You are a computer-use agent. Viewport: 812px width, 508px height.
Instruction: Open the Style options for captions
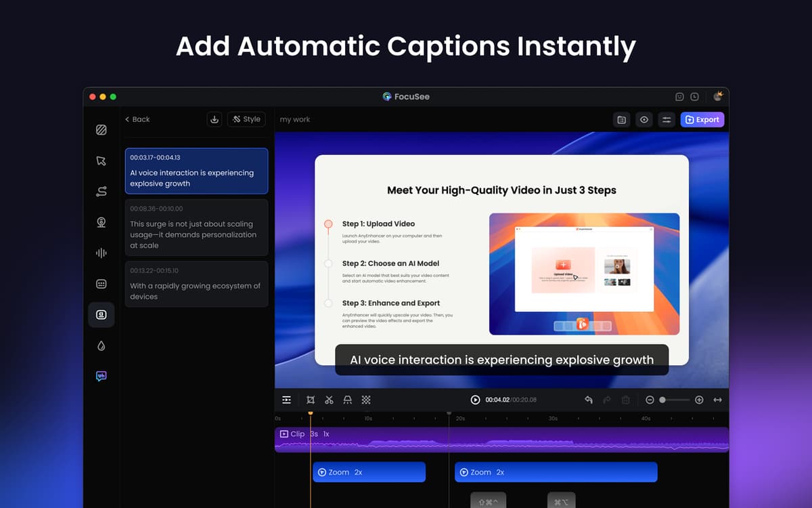pos(246,119)
